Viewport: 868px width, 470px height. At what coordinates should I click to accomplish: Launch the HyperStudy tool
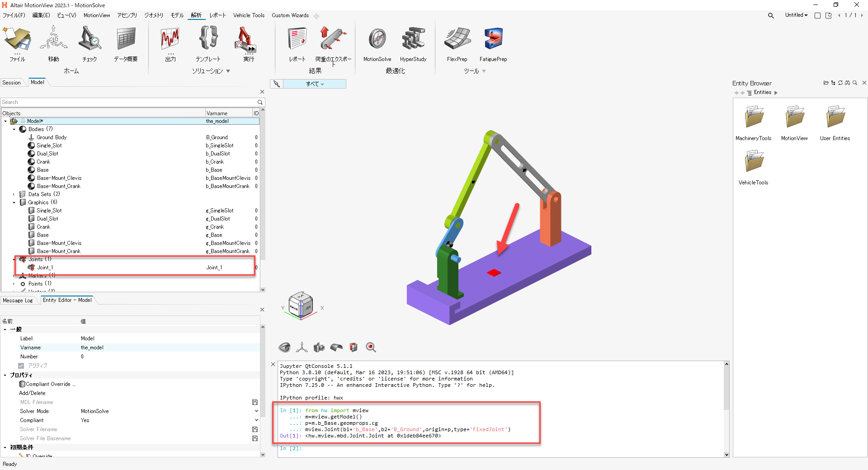tap(413, 39)
